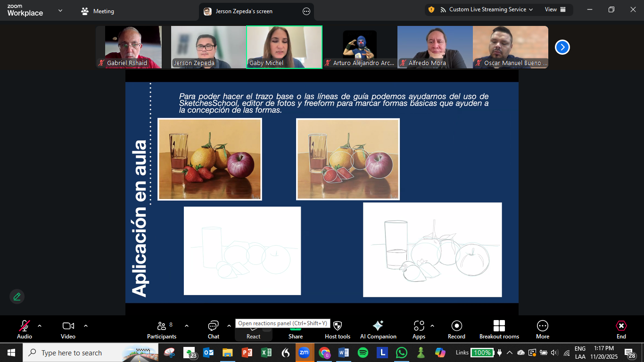Click the green annotate pencil icon
Image resolution: width=644 pixels, height=362 pixels.
pos(17,296)
